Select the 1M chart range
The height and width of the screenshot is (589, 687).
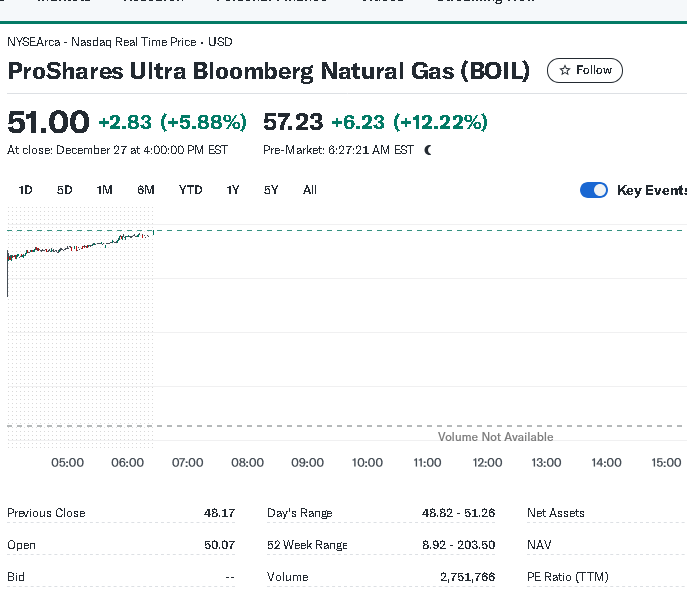(x=104, y=190)
